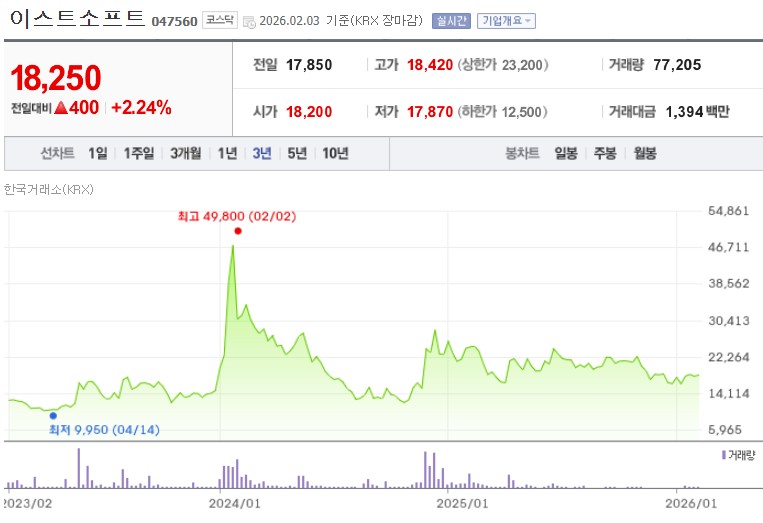
Task: Switch to 월봉 candlestick chart
Action: (x=645, y=154)
